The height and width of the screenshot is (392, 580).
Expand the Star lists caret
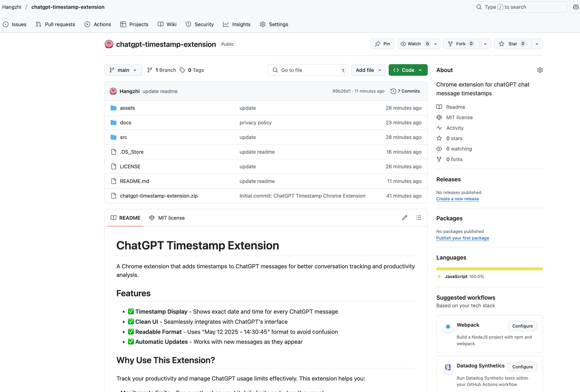pos(537,44)
